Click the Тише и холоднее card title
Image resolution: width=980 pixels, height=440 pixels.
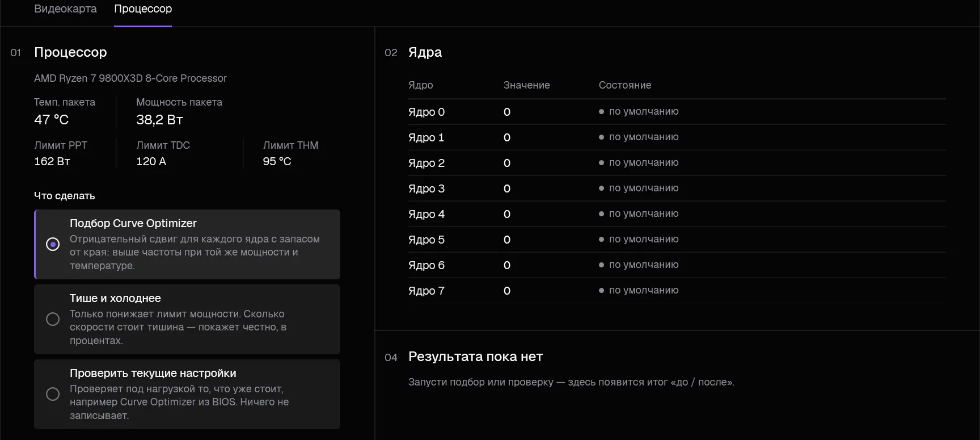pos(115,298)
